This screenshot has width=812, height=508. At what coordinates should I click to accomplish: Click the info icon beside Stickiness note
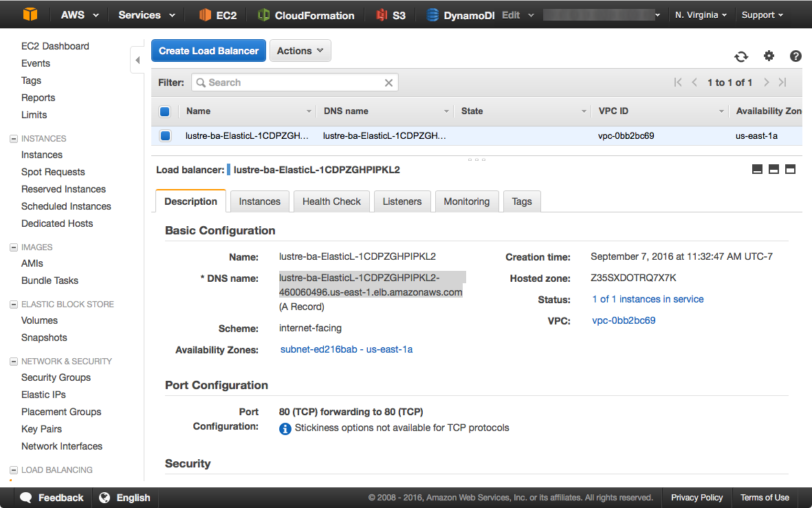[285, 428]
